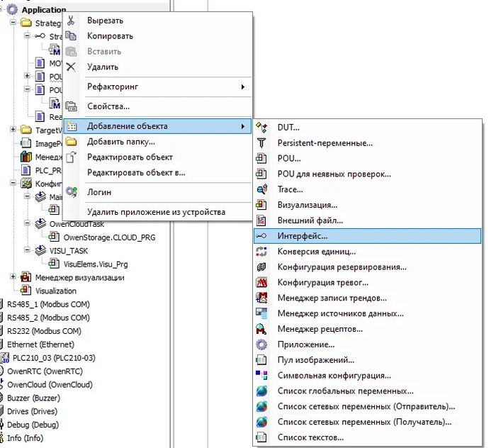Image resolution: width=496 pixels, height=448 pixels.
Task: Choose Логин in the context menu
Action: click(99, 192)
